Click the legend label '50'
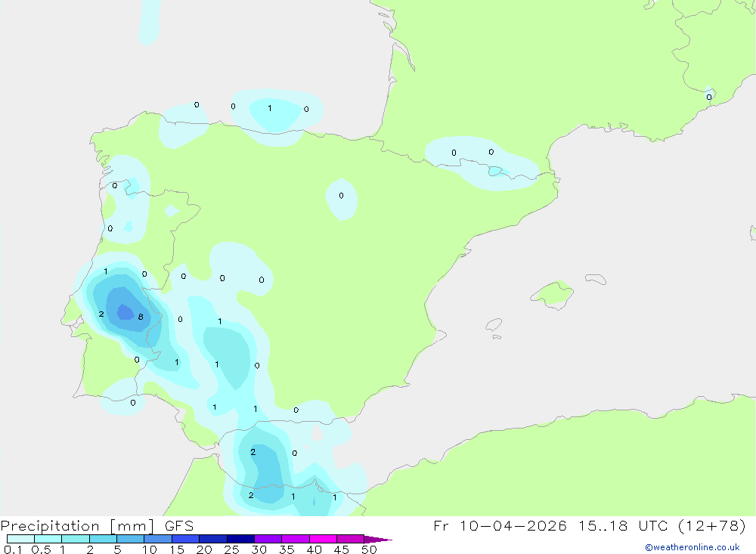Image resolution: width=756 pixels, height=554 pixels. coord(370,549)
